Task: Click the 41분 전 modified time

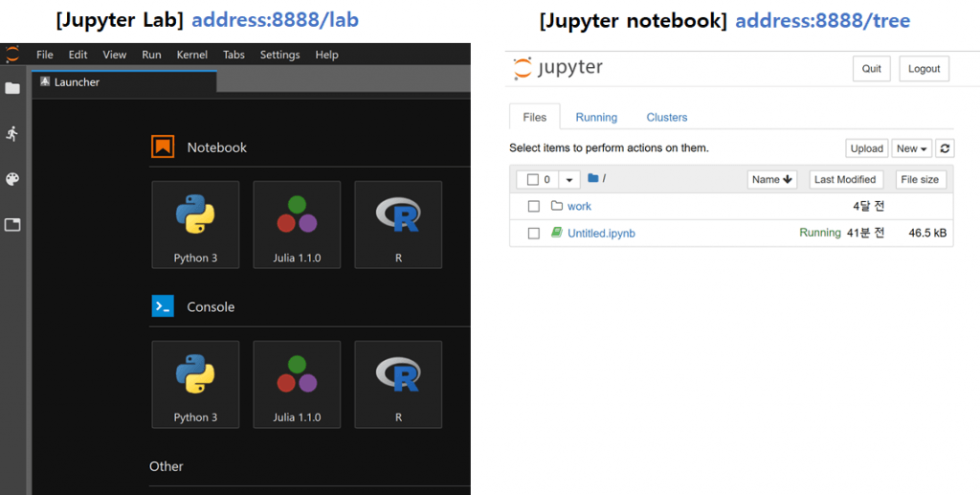Action: (x=865, y=233)
